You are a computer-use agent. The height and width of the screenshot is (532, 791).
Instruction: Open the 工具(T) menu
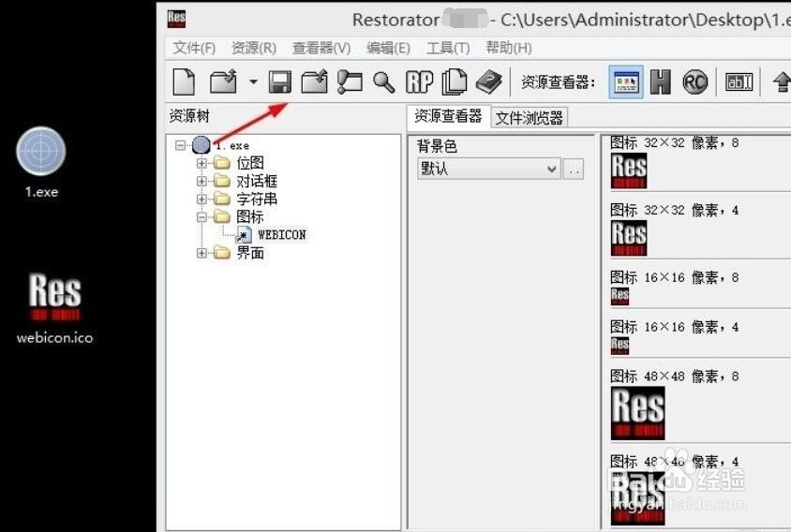(448, 48)
